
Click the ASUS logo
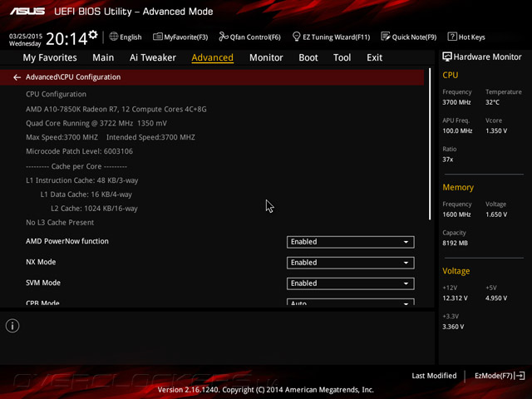(x=27, y=12)
